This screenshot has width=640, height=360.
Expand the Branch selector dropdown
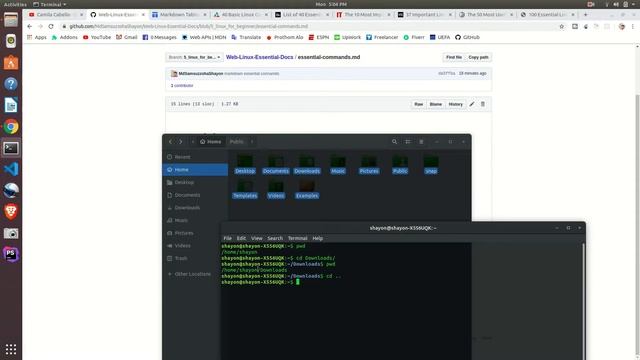(x=194, y=57)
